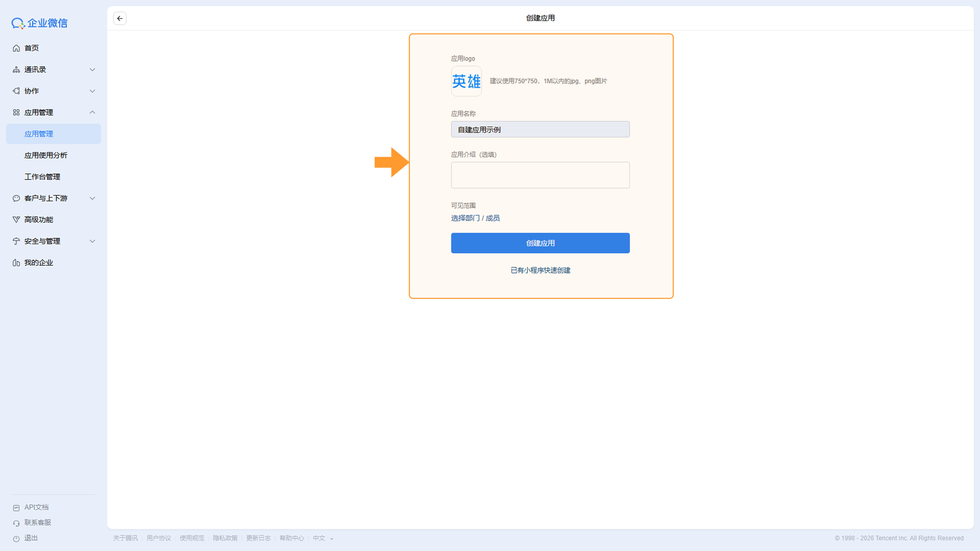Click the 我的企业 building icon
The image size is (980, 551).
point(16,262)
